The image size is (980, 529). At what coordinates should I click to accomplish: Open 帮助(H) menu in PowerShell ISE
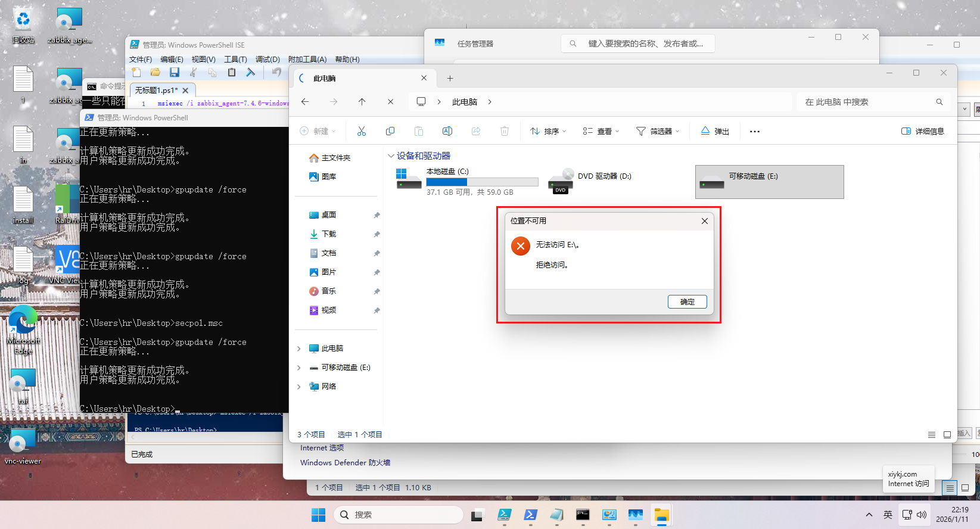(x=347, y=60)
